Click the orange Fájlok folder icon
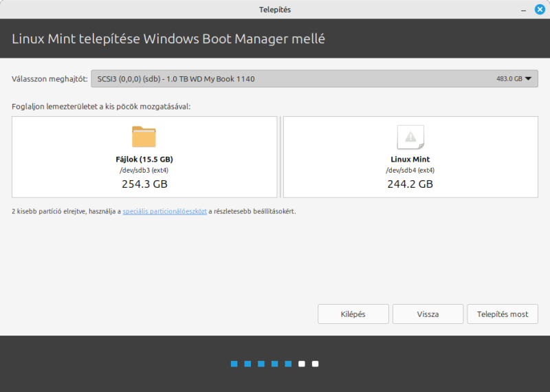This screenshot has width=550, height=392. tap(144, 137)
